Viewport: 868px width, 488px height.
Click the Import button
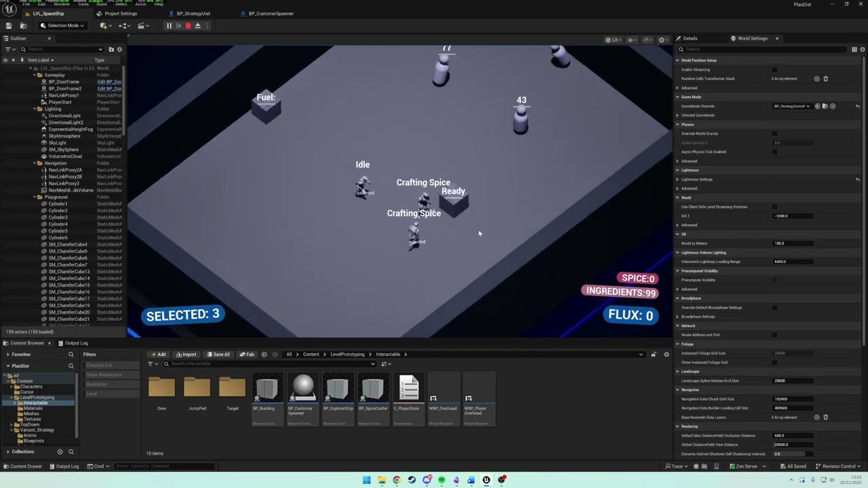186,354
